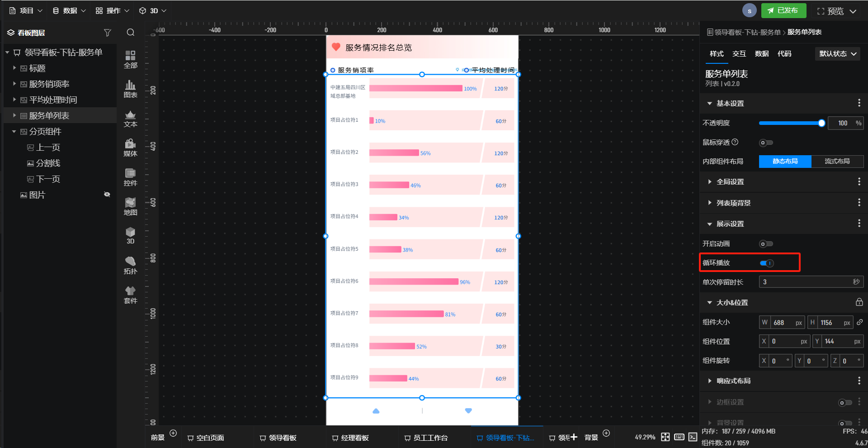Image resolution: width=868 pixels, height=448 pixels.
Task: Expand the 全局设置 section
Action: [730, 182]
